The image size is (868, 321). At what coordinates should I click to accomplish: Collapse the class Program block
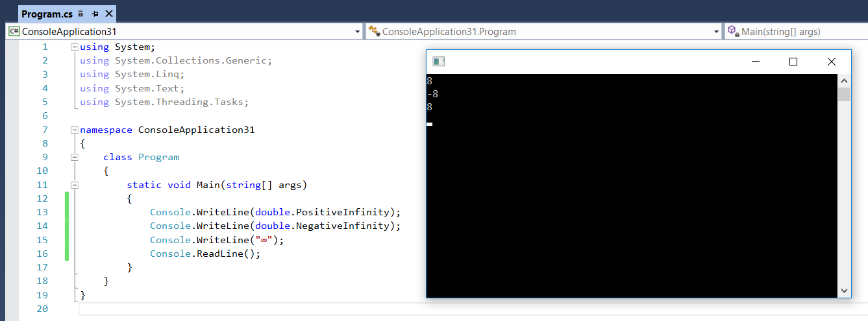[75, 157]
